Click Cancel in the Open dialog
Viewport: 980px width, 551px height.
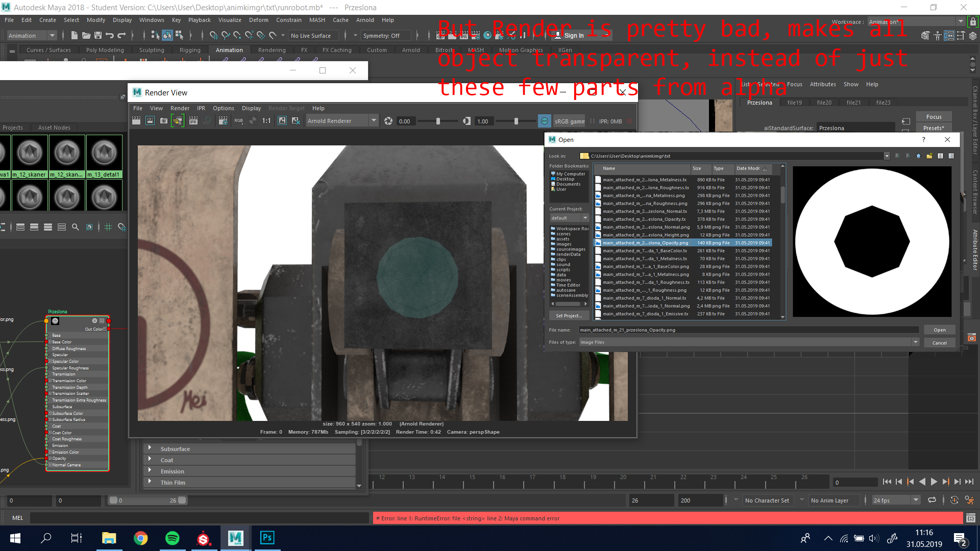pos(939,343)
